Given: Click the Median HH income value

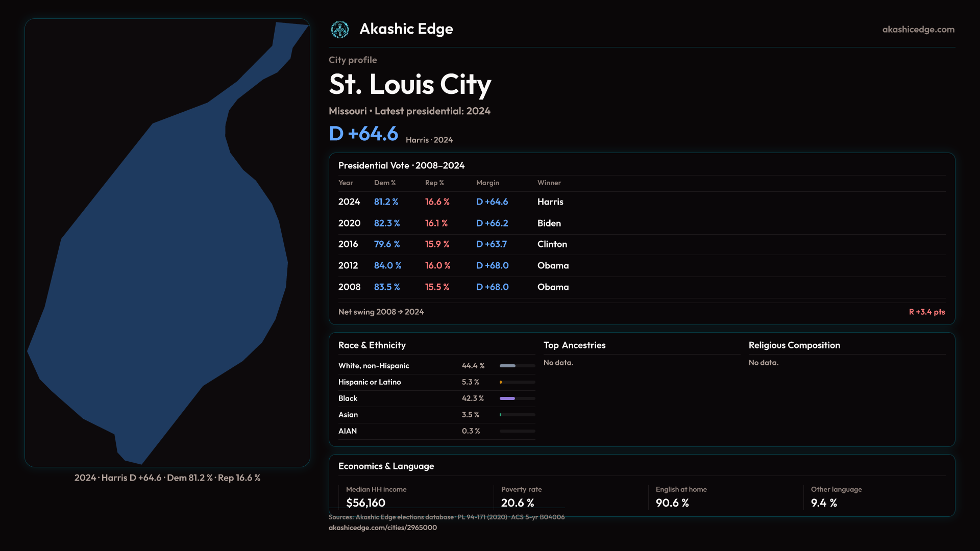Looking at the screenshot, I should 365,503.
